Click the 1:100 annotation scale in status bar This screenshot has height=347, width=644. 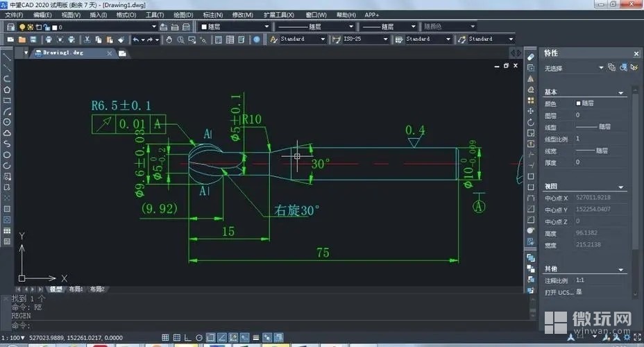(12, 338)
